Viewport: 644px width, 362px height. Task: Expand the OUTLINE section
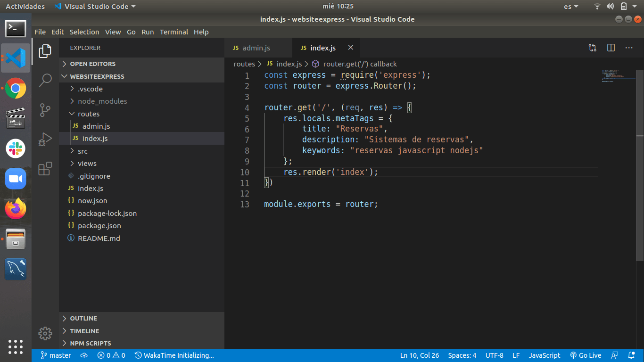click(83, 319)
